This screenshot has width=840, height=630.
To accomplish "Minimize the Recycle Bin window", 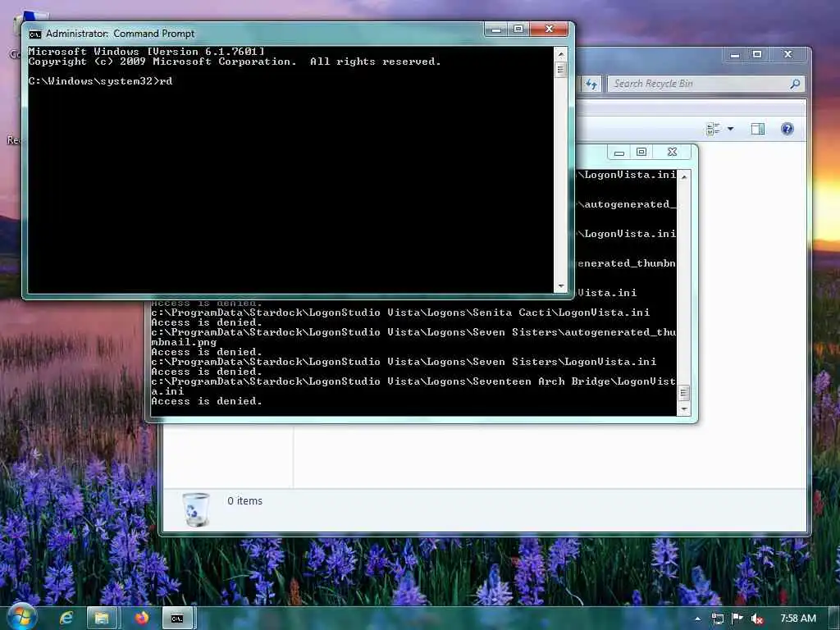I will (735, 54).
